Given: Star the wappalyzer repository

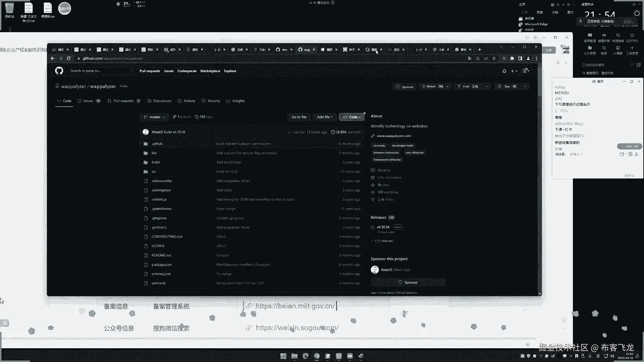Looking at the screenshot, I should point(506,86).
